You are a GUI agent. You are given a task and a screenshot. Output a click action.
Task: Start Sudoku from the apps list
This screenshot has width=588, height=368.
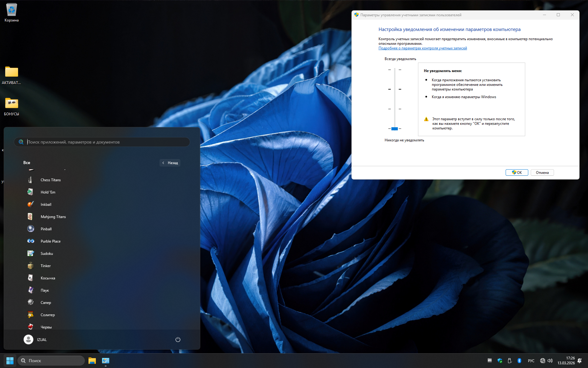point(47,254)
